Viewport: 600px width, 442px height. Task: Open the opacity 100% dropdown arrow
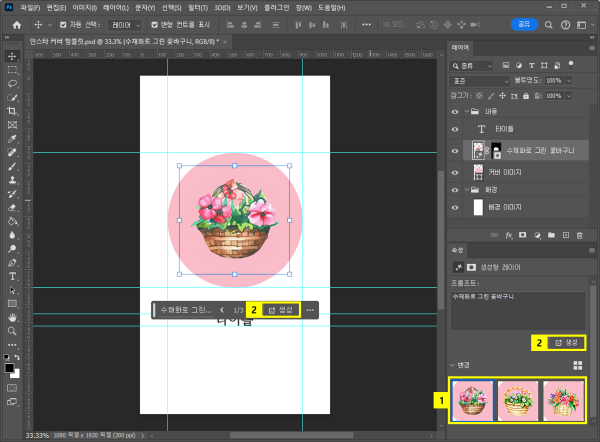[x=569, y=81]
